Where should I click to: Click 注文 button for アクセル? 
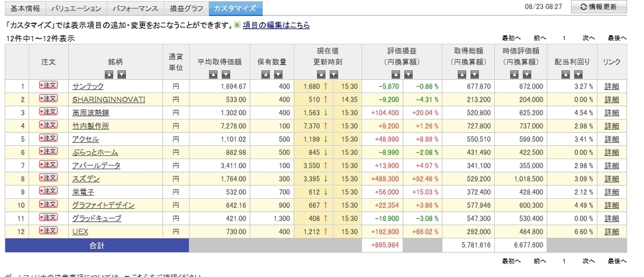point(48,138)
